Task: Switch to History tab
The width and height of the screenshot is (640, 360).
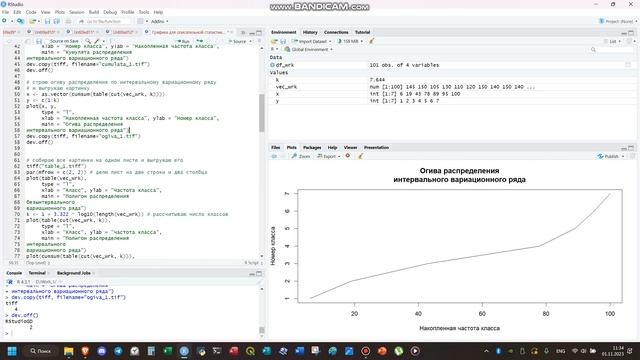Action: click(310, 32)
